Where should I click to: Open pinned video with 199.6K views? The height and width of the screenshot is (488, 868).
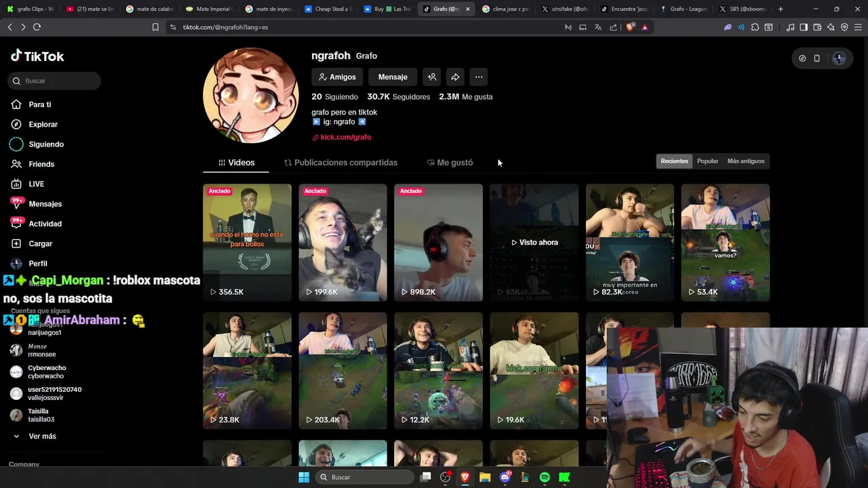342,243
